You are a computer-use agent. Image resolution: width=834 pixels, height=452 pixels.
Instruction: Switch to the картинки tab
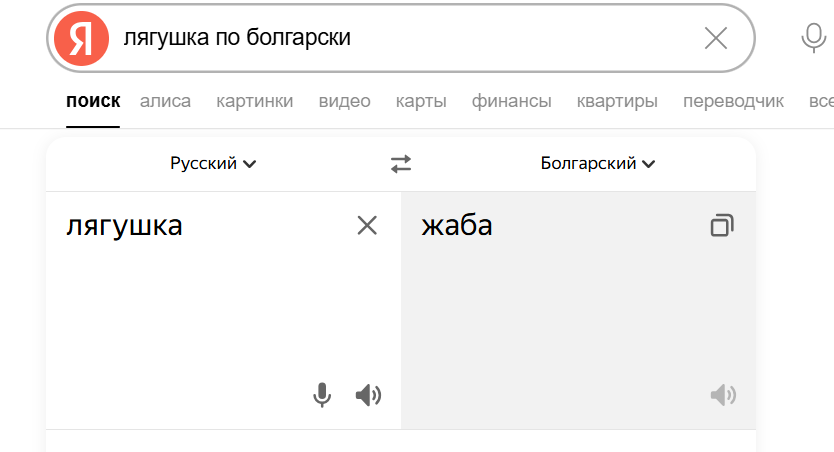coord(255,101)
